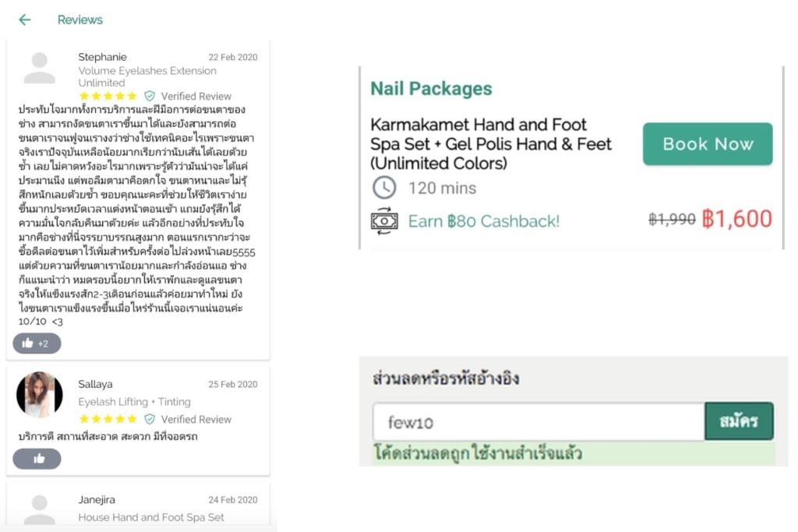Go back using the arrow icon
Image resolution: width=798 pixels, height=532 pixels.
pos(24,19)
